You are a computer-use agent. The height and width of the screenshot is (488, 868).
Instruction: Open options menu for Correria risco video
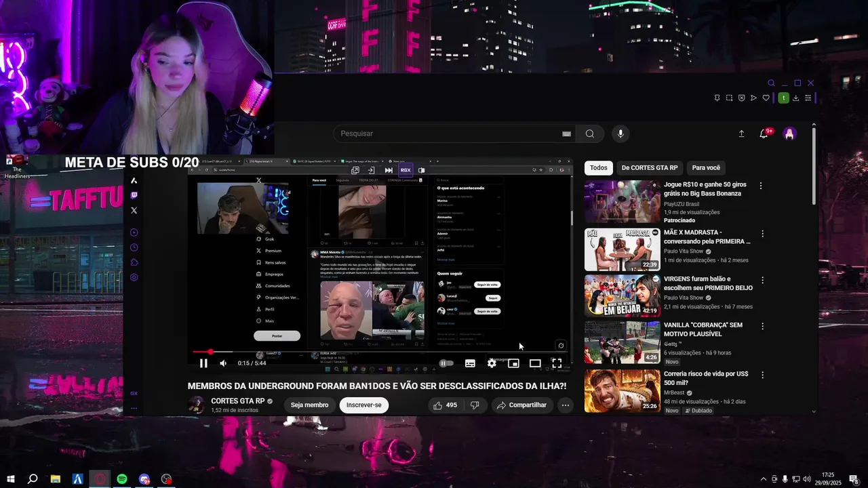click(762, 375)
